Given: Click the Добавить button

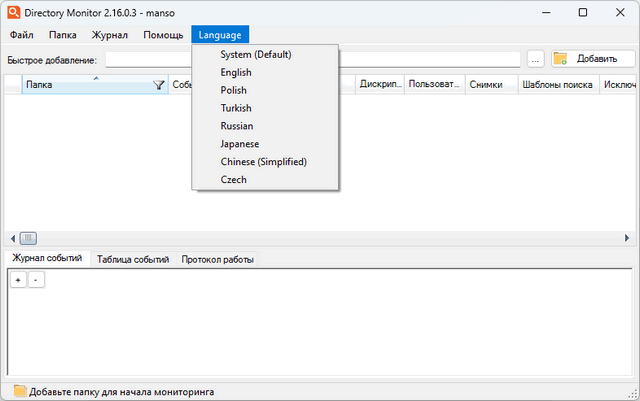Looking at the screenshot, I should click(x=593, y=59).
